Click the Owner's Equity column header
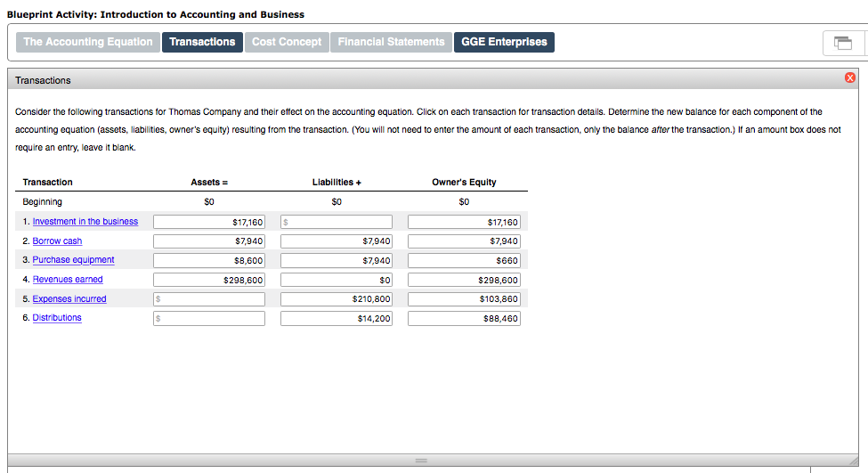 coord(464,183)
